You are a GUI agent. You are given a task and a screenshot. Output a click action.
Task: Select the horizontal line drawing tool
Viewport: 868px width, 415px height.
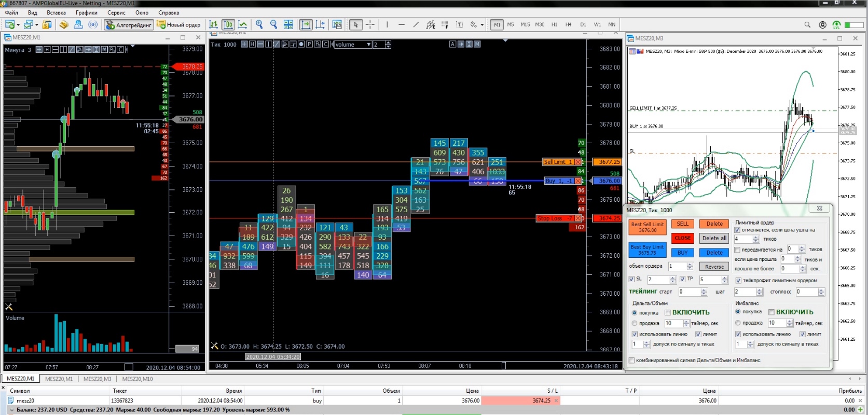402,24
